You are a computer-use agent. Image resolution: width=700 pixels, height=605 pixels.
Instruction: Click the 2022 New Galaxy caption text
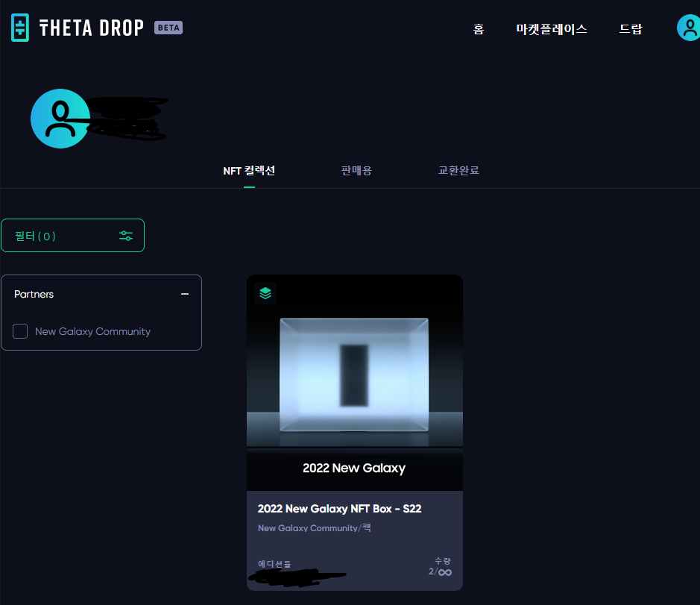354,468
